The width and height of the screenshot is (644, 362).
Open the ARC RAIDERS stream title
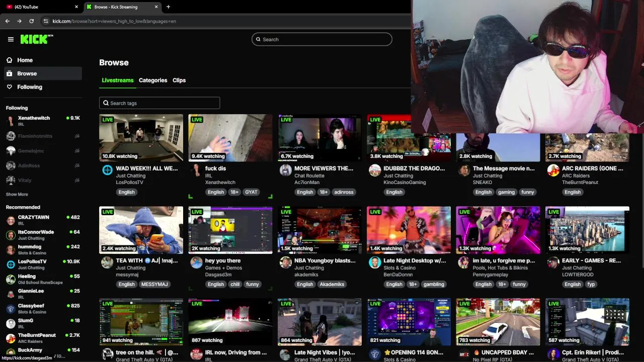592,168
